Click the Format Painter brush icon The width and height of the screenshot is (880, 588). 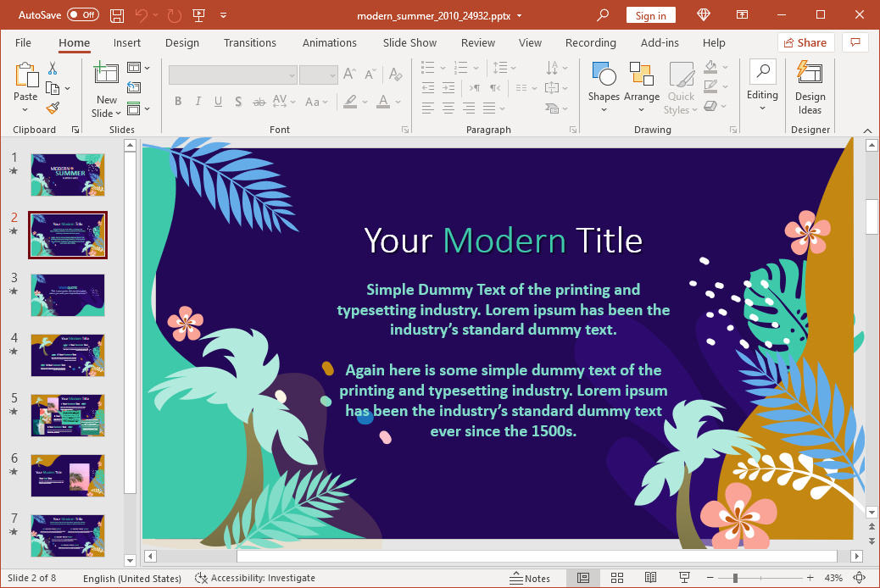tap(53, 108)
